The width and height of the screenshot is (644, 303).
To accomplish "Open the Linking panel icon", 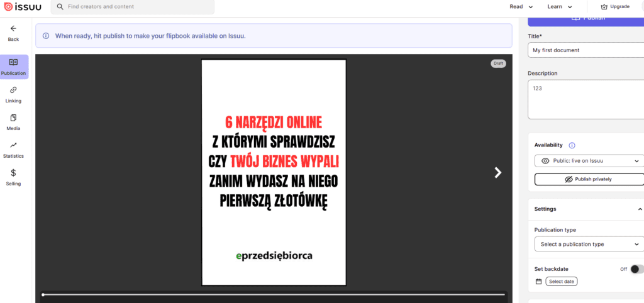I will [x=13, y=90].
